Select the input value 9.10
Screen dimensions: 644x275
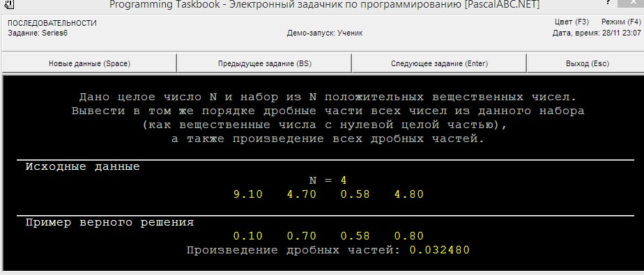(248, 194)
